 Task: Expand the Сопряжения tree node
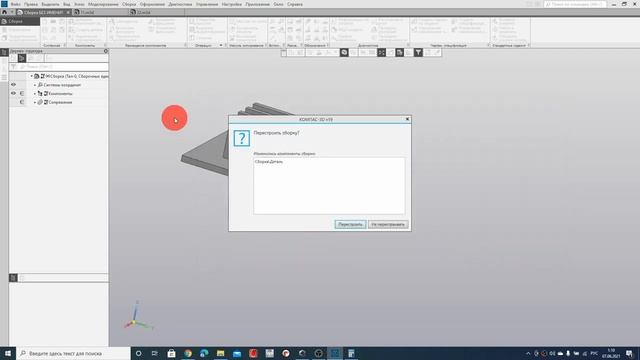tap(35, 102)
